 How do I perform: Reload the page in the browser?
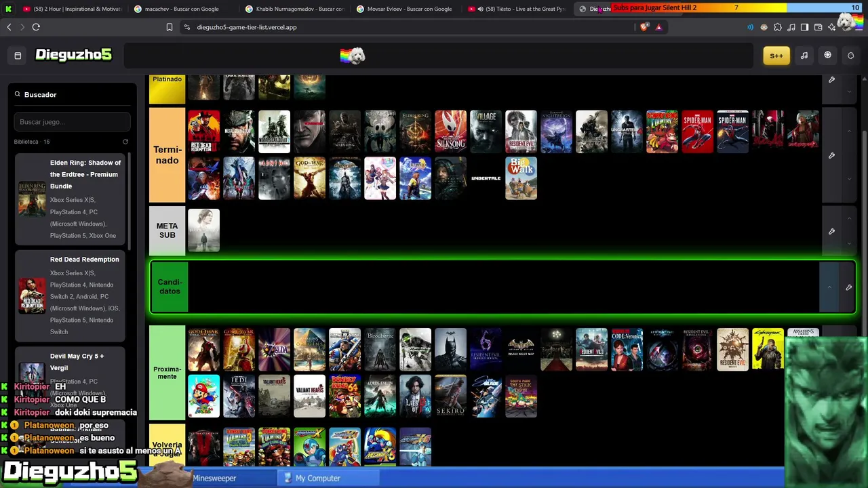tap(36, 27)
